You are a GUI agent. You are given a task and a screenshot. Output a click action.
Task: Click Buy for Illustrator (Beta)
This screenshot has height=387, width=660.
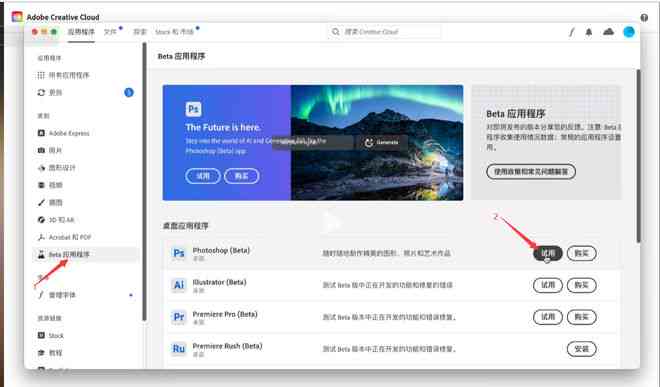[x=581, y=285]
